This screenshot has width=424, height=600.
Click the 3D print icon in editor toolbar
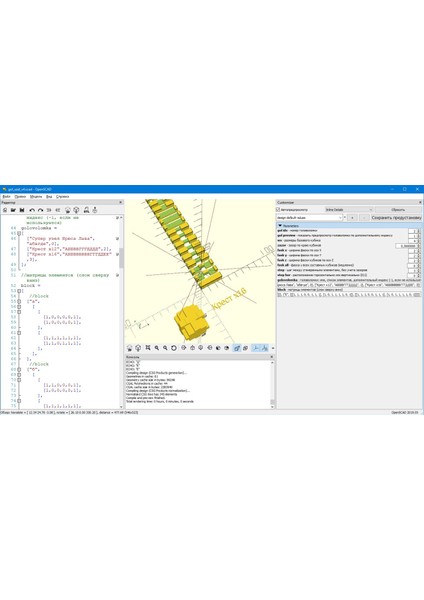(95, 210)
